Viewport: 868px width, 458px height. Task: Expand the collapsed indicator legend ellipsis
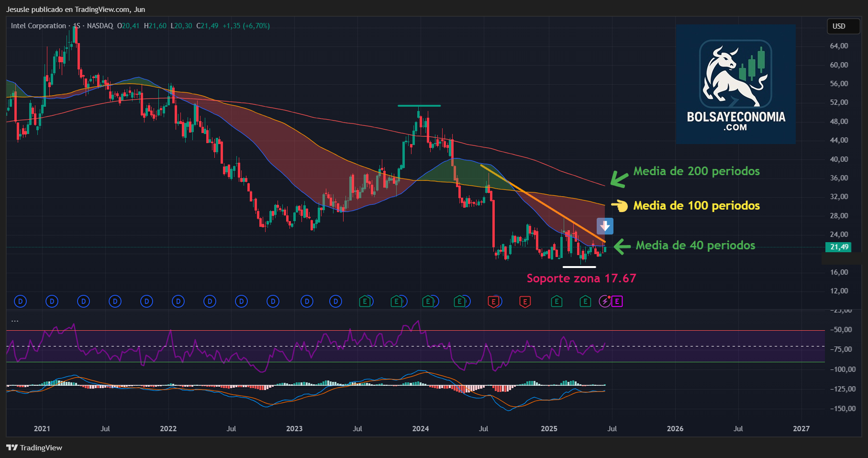pyautogui.click(x=15, y=321)
